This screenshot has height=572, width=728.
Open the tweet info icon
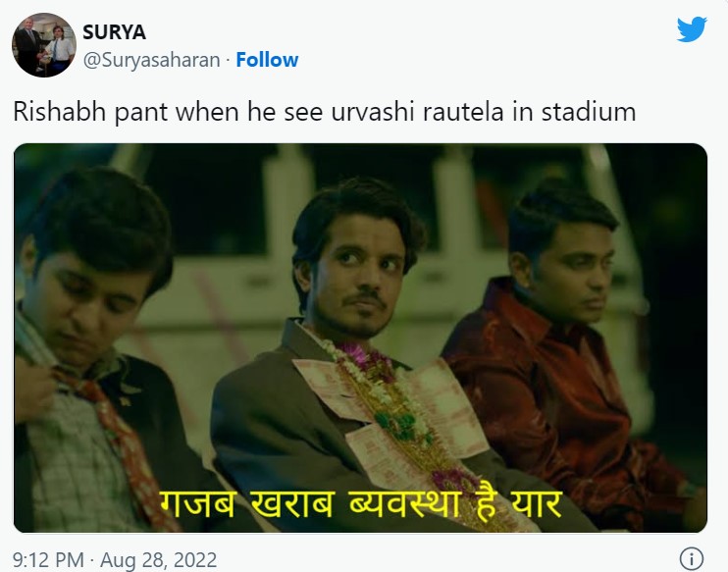(692, 558)
